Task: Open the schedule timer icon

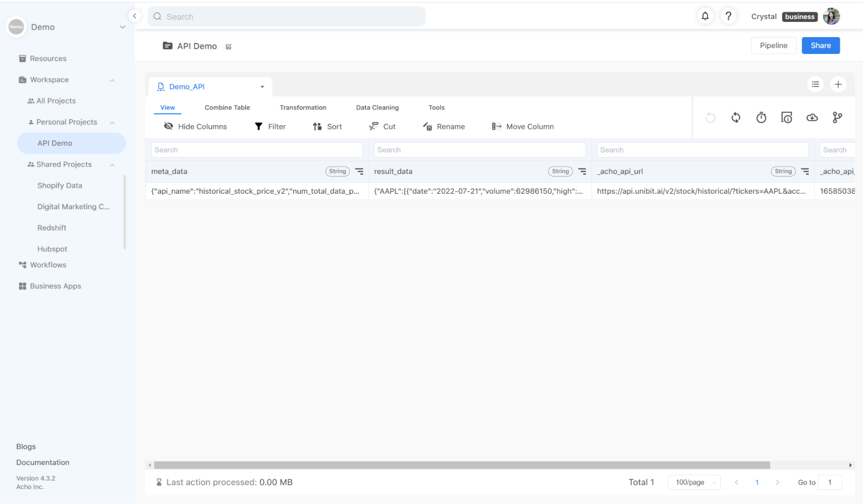Action: point(761,117)
